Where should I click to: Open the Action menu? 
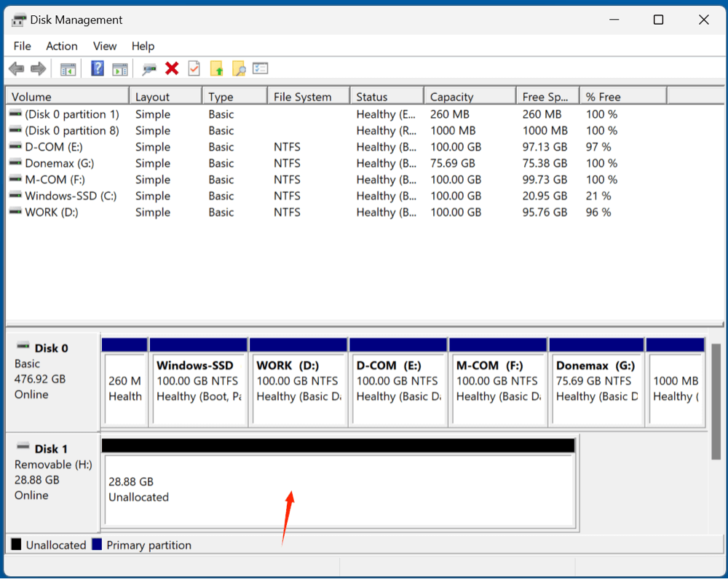click(x=61, y=46)
